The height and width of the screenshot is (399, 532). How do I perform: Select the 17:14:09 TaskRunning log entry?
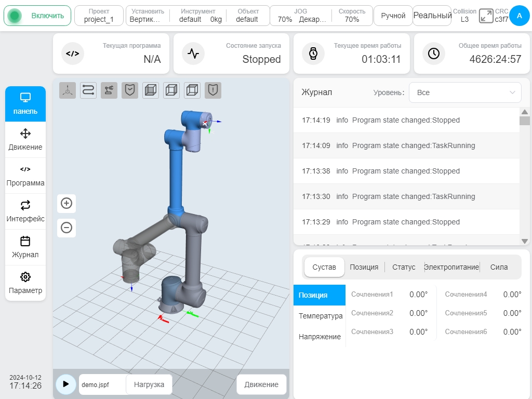click(x=406, y=145)
